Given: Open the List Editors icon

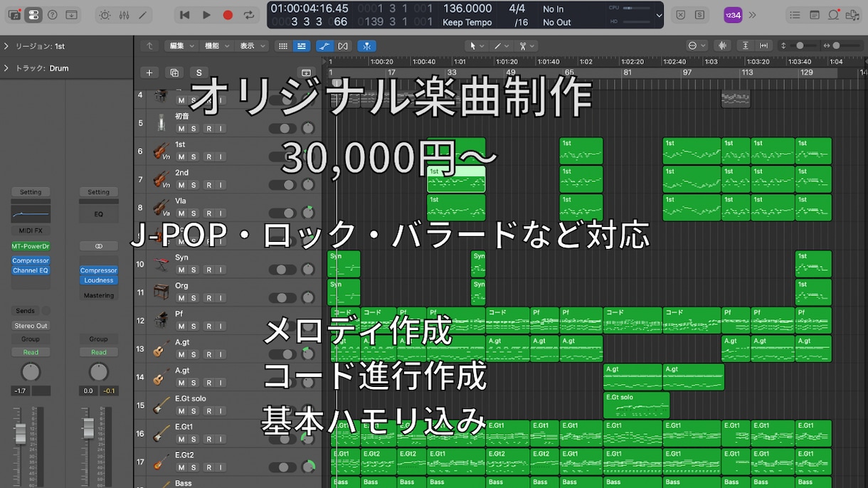Looking at the screenshot, I should coord(795,15).
